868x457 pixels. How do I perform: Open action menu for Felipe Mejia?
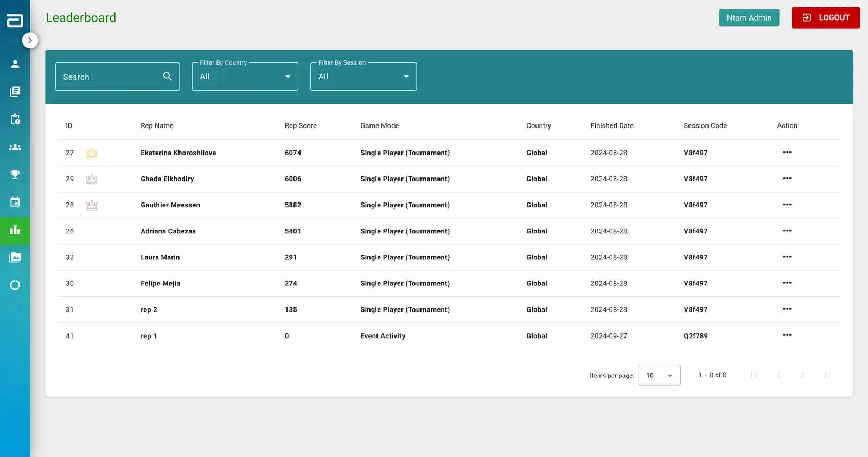[x=787, y=283]
